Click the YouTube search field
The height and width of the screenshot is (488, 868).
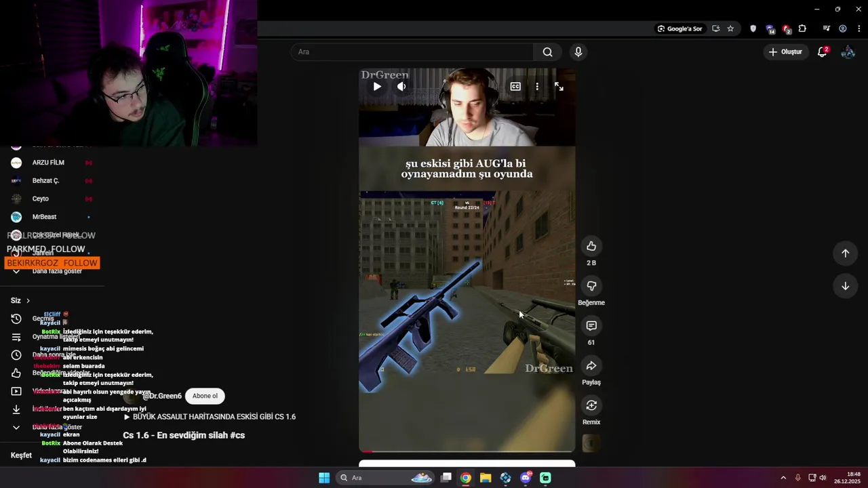pyautogui.click(x=412, y=52)
